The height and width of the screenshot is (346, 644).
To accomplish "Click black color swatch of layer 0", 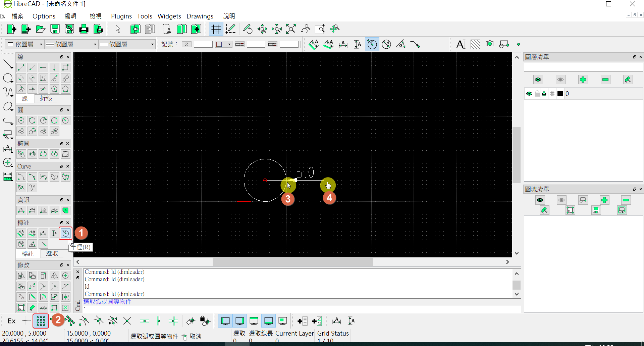I will click(560, 94).
